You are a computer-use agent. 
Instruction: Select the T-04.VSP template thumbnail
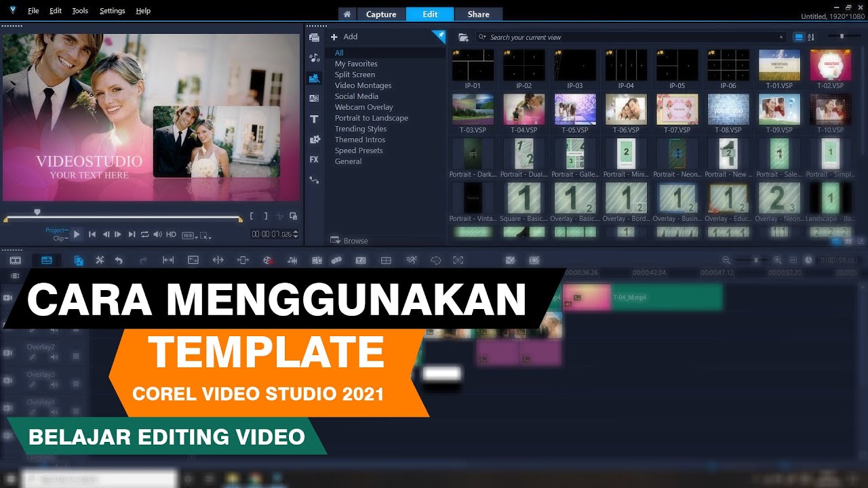pyautogui.click(x=524, y=109)
